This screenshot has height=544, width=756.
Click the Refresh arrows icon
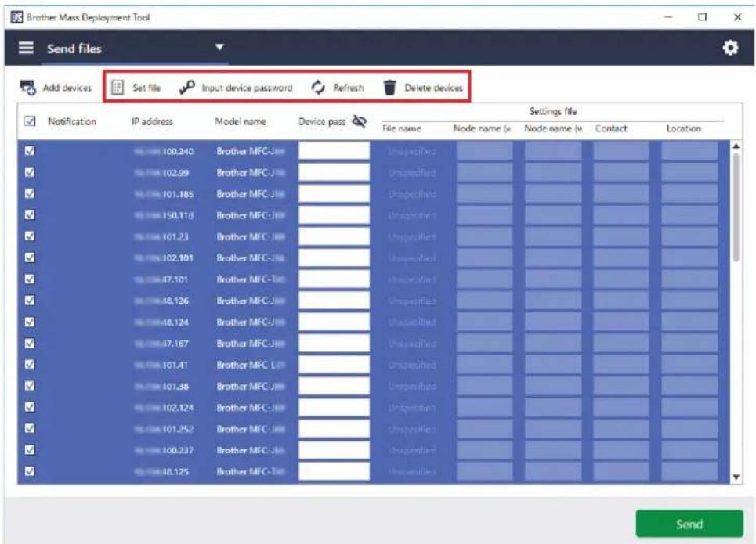(x=318, y=87)
